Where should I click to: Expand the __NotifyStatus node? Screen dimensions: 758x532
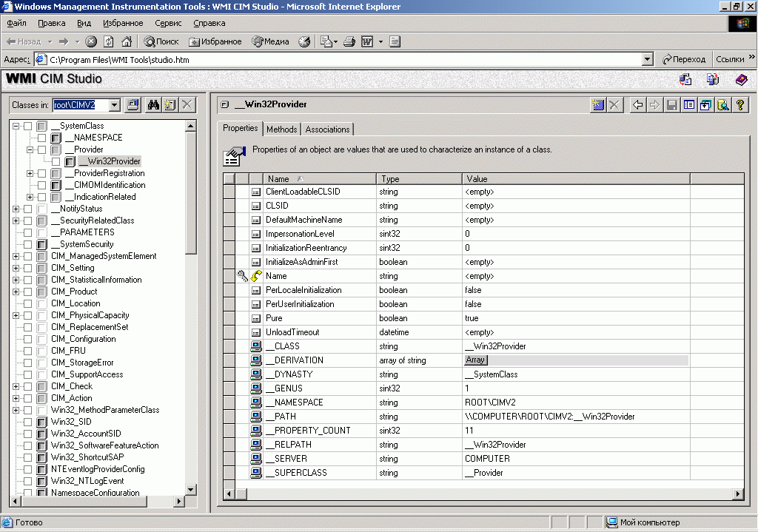tap(16, 209)
